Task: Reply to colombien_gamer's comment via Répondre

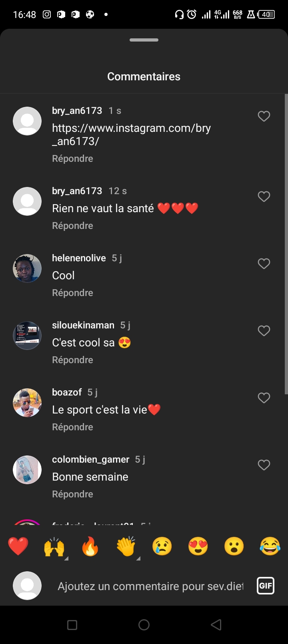Action: coord(72,494)
